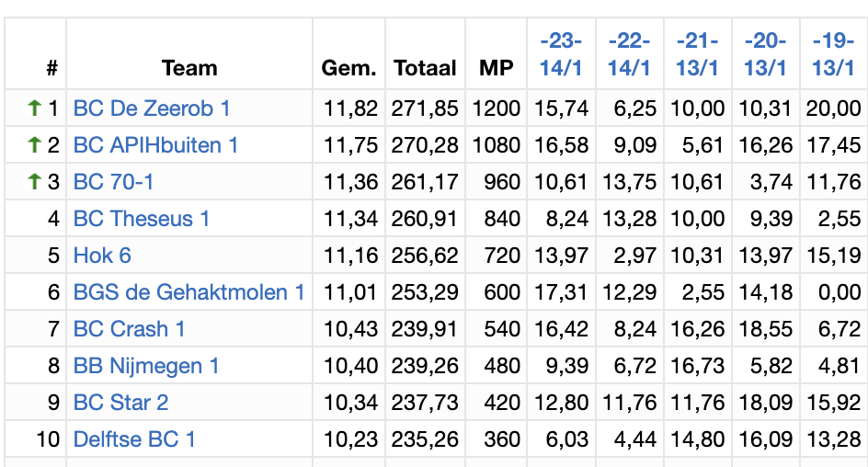
Task: Open BC Star 2 team link
Action: click(x=120, y=403)
